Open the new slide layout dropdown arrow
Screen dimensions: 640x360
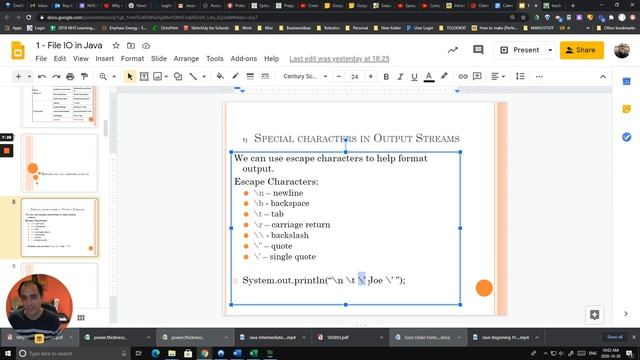coord(29,76)
